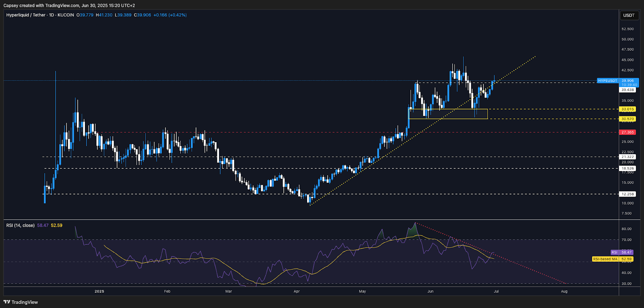Viewport: 644px width, 308px height.
Task: Click the yellow 30.570 price label
Action: coord(627,119)
